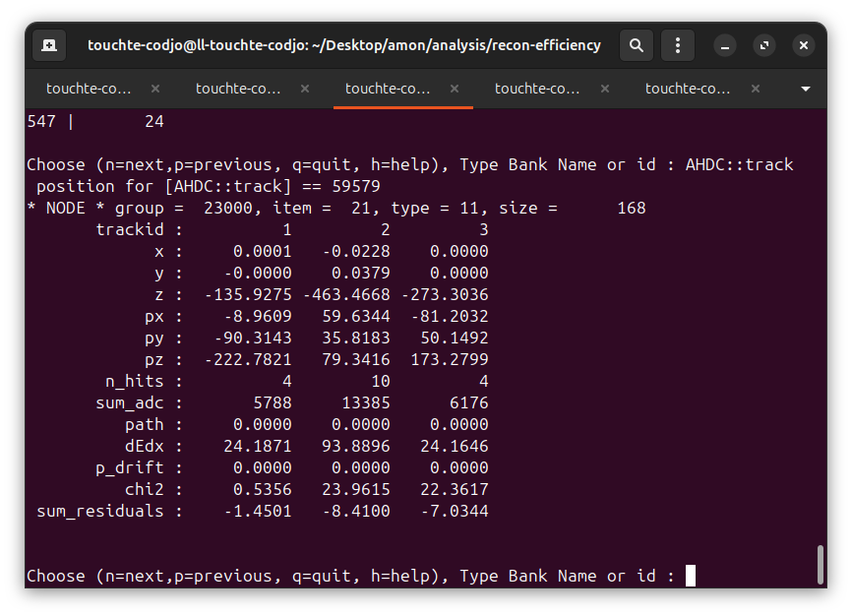Open the three-dot terminal menu
The width and height of the screenshot is (852, 616).
pos(678,45)
